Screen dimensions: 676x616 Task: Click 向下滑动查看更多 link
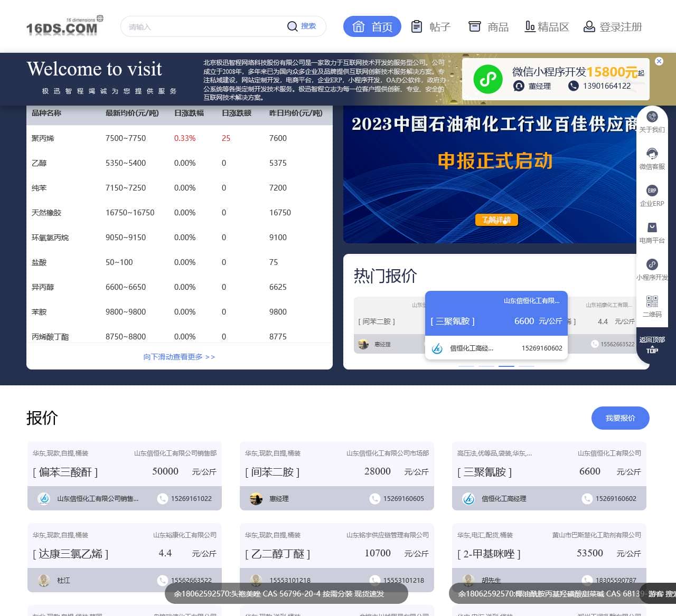[x=179, y=357]
